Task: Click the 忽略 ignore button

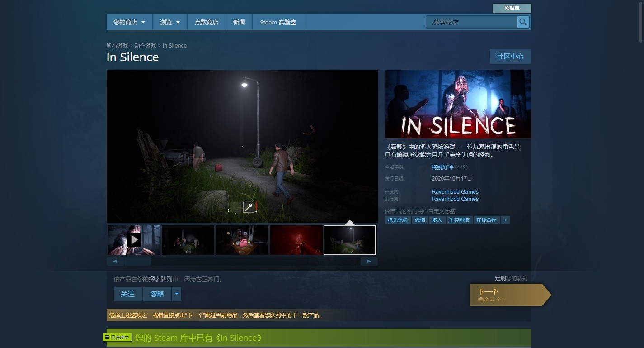Action: coord(157,294)
